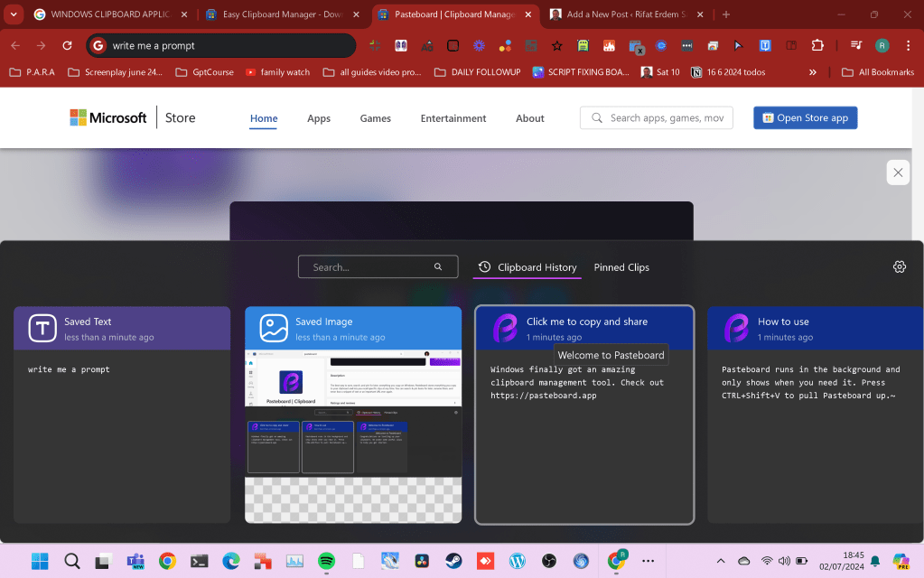Viewport: 924px width, 578px height.
Task: Click the Saved Image card's picture icon
Action: 274,328
